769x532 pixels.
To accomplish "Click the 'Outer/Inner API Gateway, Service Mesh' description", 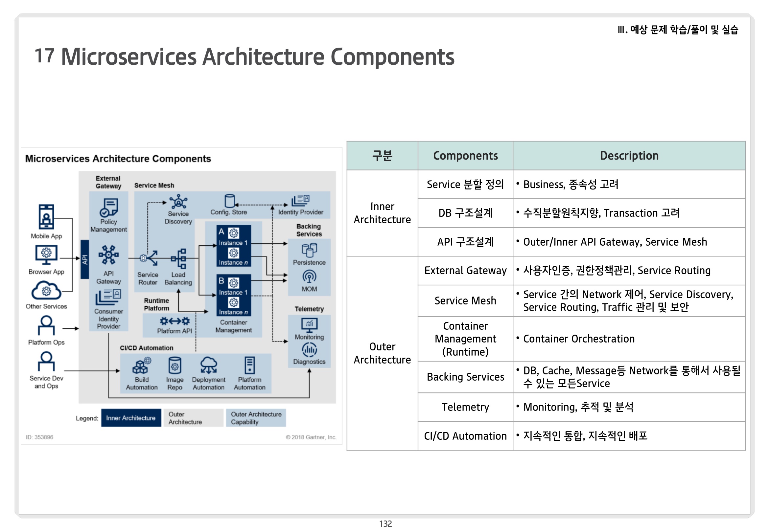I will point(615,242).
